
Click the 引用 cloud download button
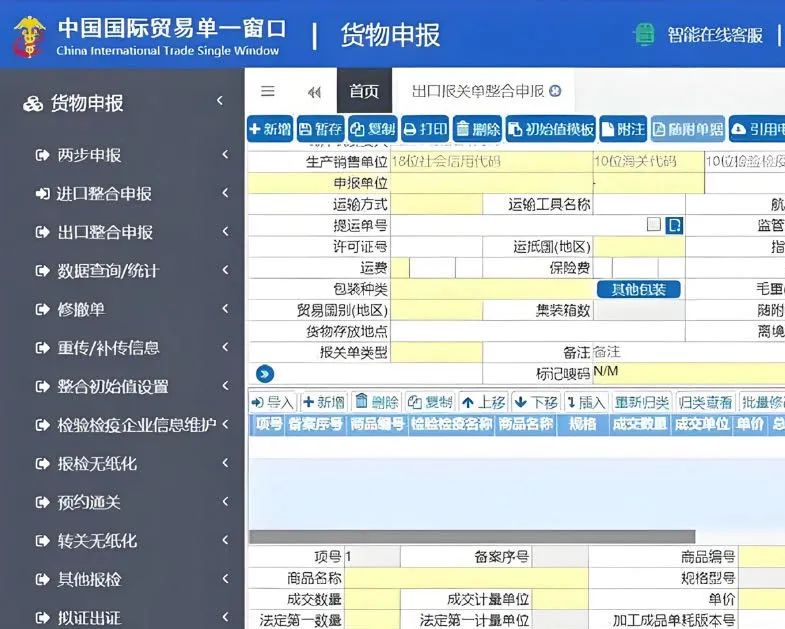(x=757, y=129)
